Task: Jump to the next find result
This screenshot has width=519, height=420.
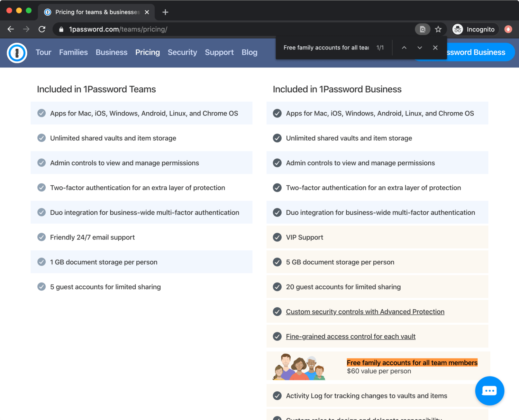Action: point(419,48)
